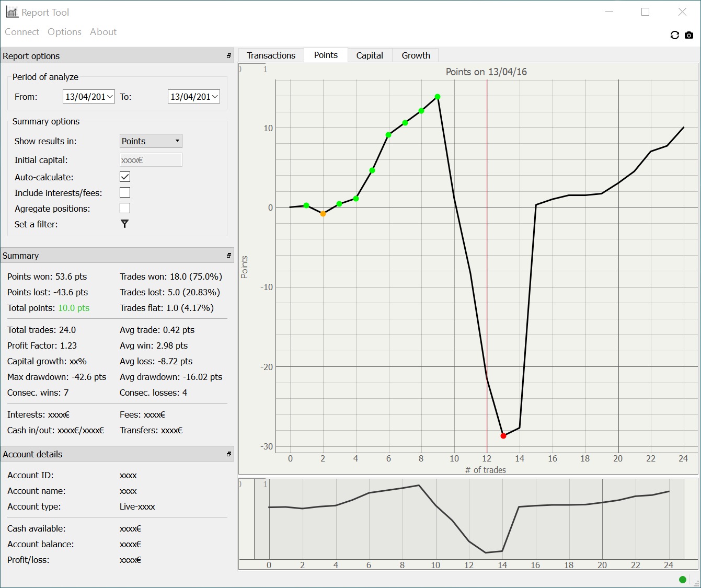Click green marker at trade 6
701x588 pixels.
388,135
